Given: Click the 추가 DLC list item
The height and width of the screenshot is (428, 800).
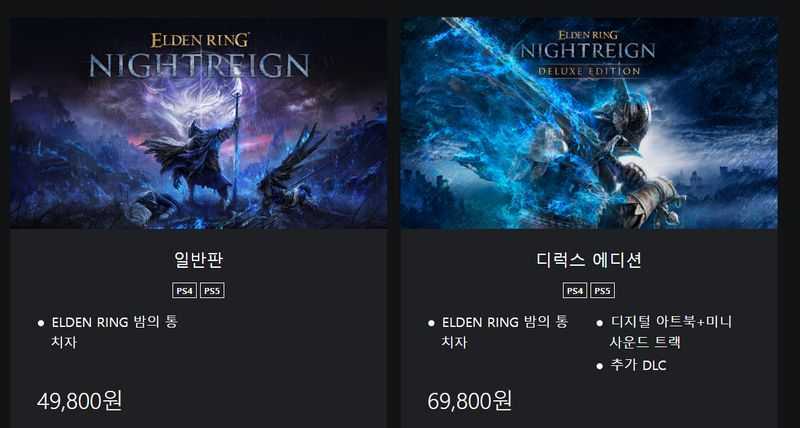Looking at the screenshot, I should (638, 366).
